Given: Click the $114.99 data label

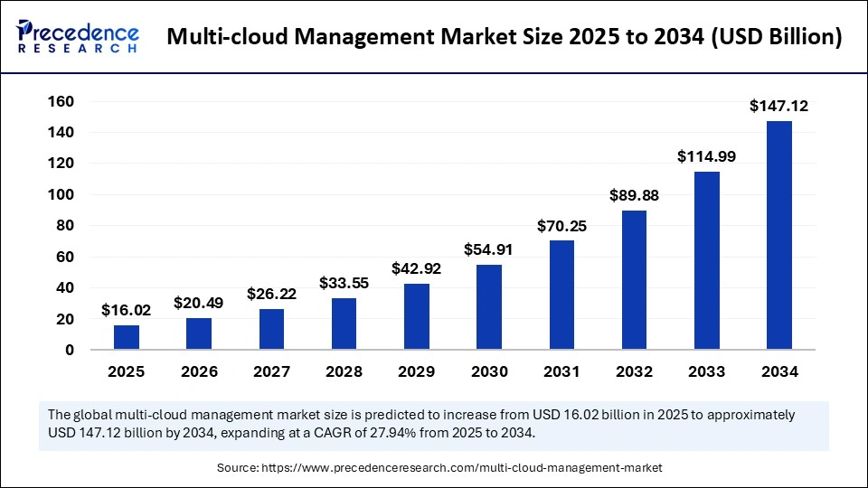Looking at the screenshot, I should pyautogui.click(x=706, y=157).
